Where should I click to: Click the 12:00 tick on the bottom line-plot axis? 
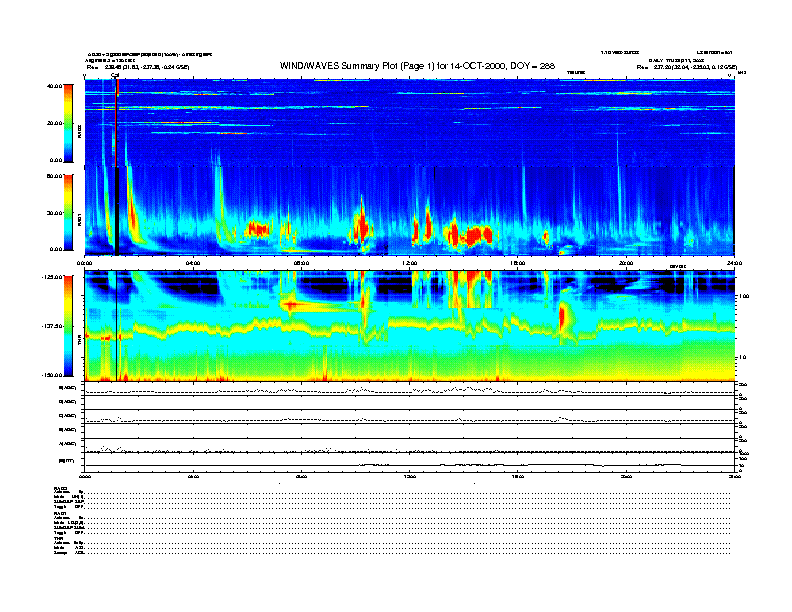[x=410, y=476]
